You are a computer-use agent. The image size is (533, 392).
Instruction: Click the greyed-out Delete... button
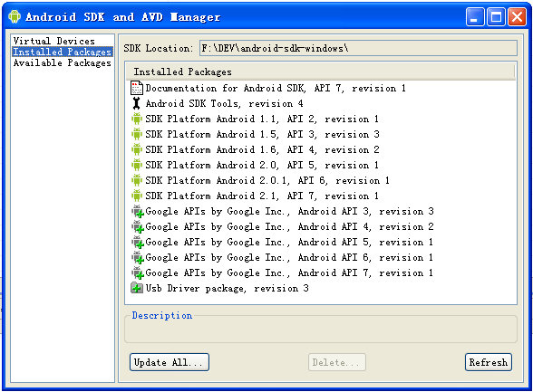click(337, 362)
